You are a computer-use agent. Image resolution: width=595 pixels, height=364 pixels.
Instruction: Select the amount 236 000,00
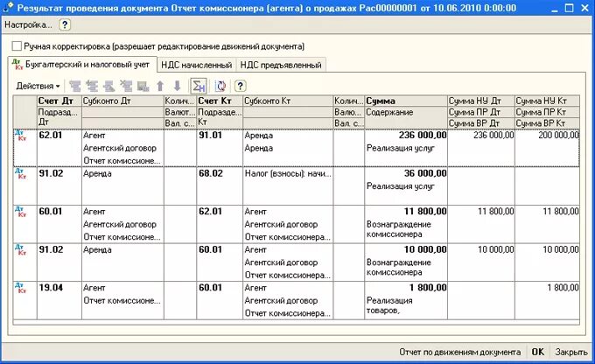(423, 136)
